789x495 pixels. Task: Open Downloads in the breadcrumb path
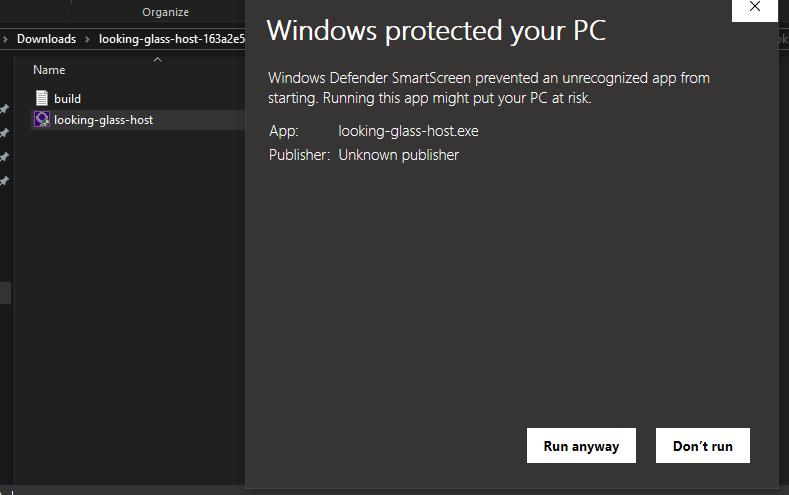pos(46,39)
